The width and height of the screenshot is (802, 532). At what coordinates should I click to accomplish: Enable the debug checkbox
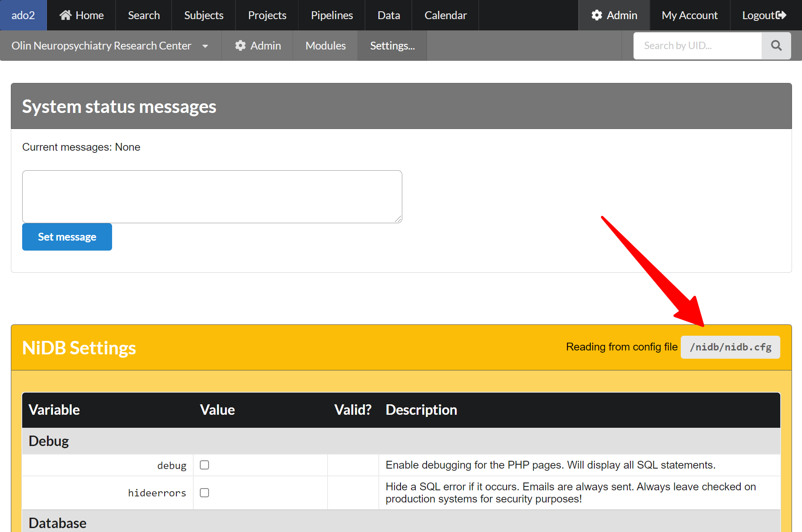click(x=204, y=465)
